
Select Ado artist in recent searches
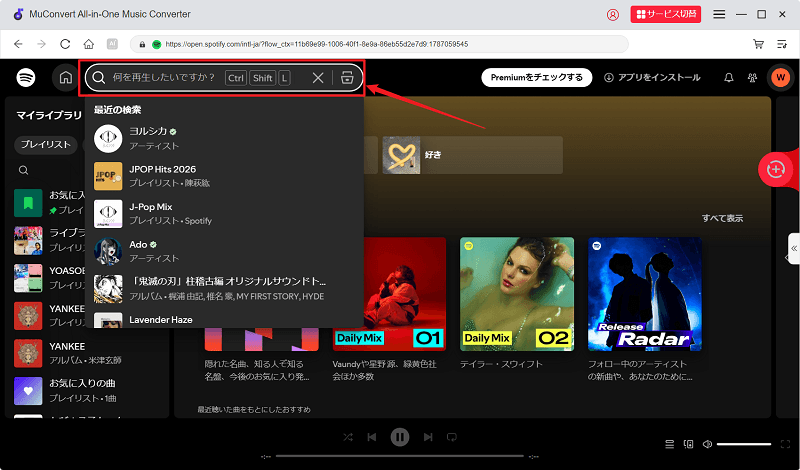pos(224,251)
